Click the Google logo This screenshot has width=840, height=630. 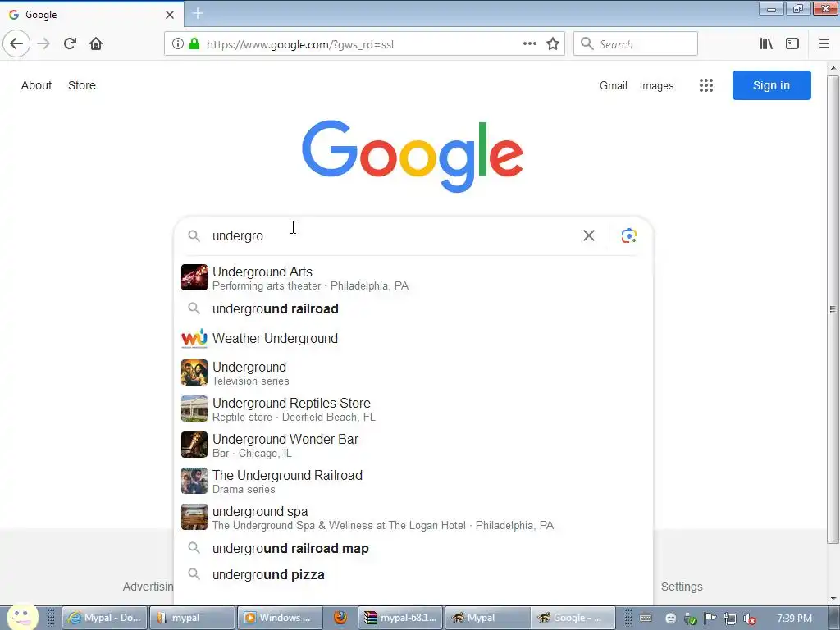[x=413, y=155]
